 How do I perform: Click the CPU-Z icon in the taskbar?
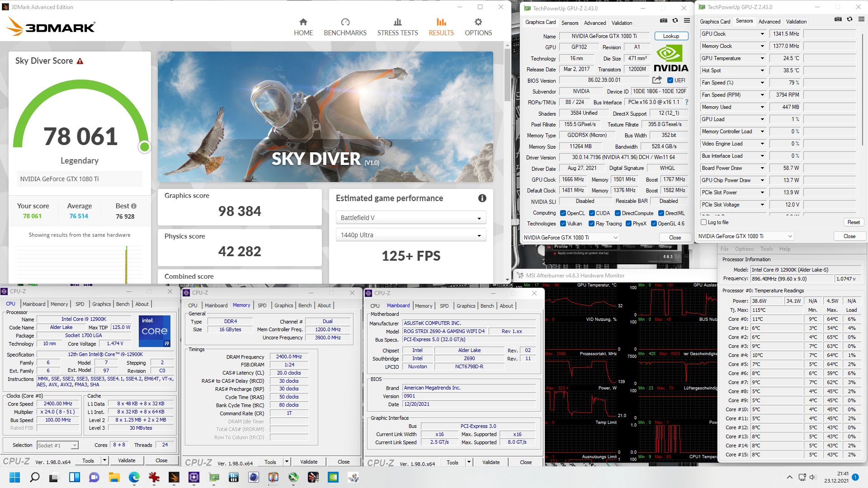tap(194, 477)
